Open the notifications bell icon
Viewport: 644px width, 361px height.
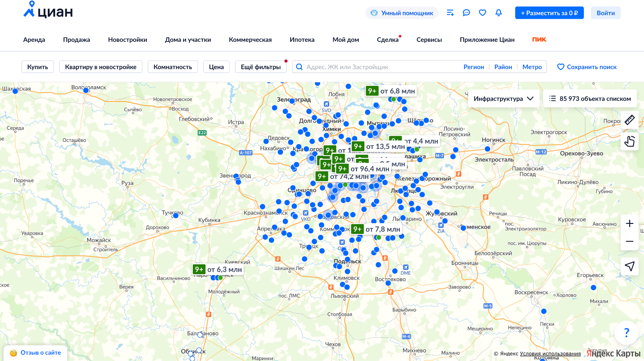click(x=498, y=13)
